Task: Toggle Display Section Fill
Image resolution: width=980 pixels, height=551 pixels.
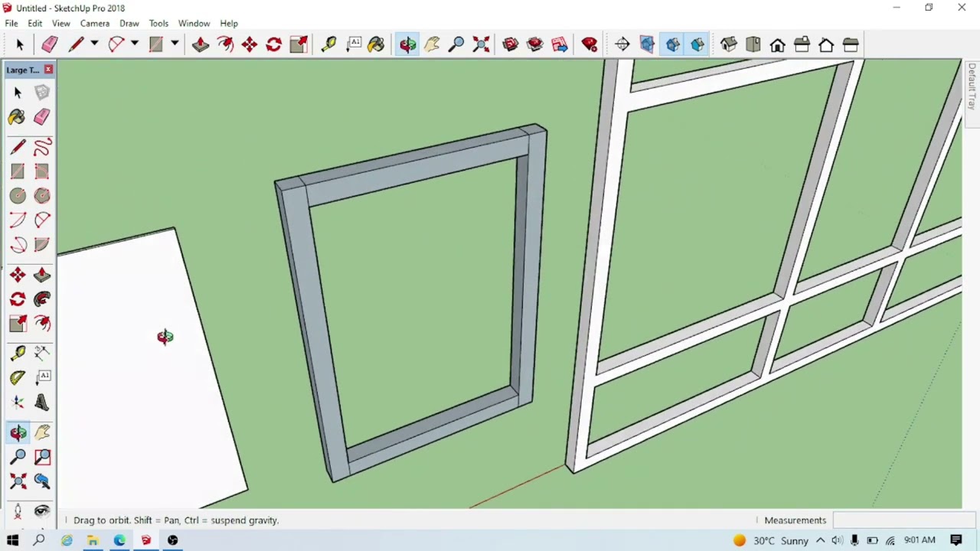Action: 697,44
